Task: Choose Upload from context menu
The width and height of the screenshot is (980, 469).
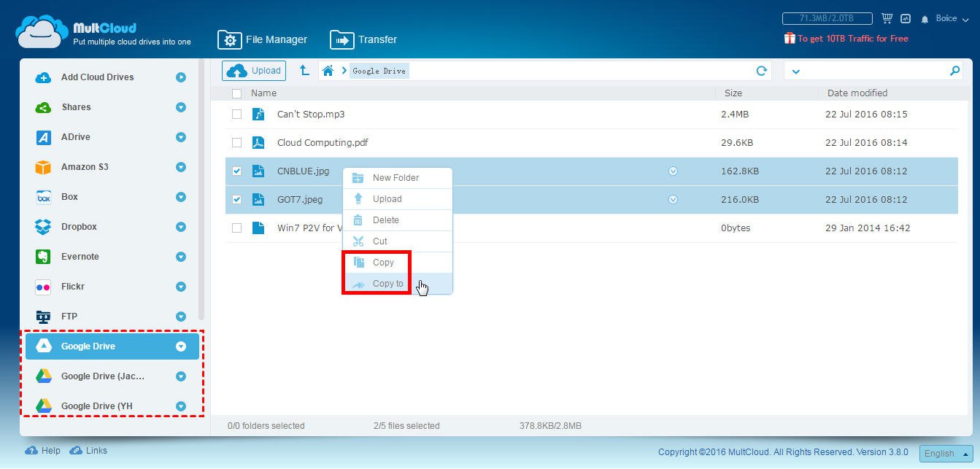Action: coord(398,199)
